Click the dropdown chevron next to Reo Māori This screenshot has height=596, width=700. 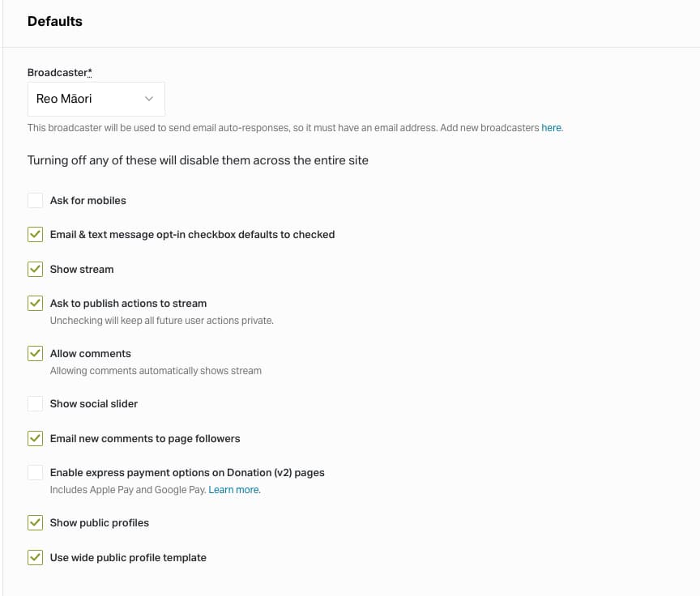(x=149, y=99)
